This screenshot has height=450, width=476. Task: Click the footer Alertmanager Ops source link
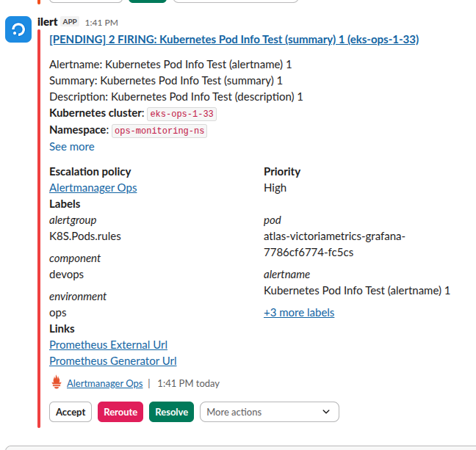pos(104,383)
